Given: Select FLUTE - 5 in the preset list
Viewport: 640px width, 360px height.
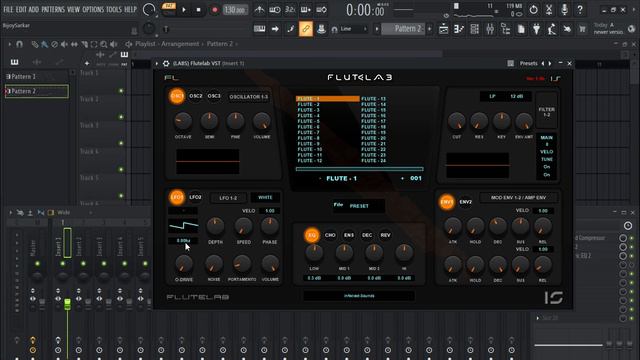Looking at the screenshot, I should point(309,121).
